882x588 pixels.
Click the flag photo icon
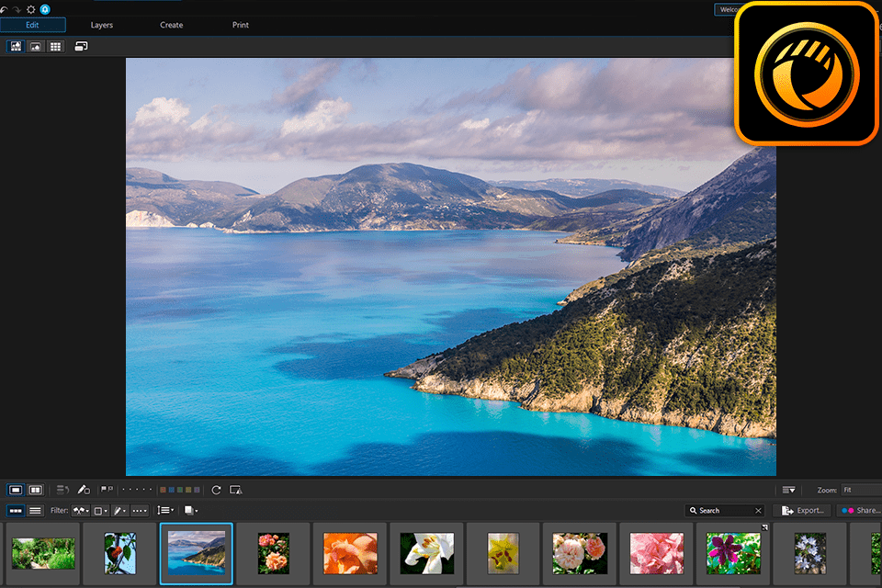click(104, 491)
